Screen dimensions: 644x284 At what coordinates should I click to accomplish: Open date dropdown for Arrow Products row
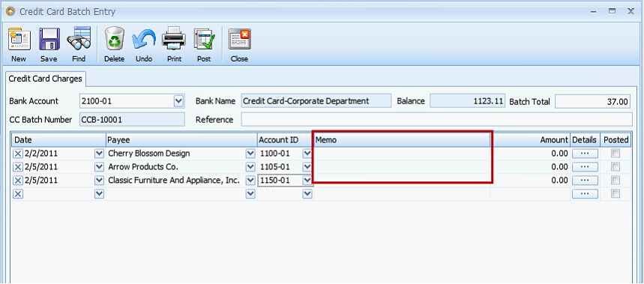pos(99,167)
